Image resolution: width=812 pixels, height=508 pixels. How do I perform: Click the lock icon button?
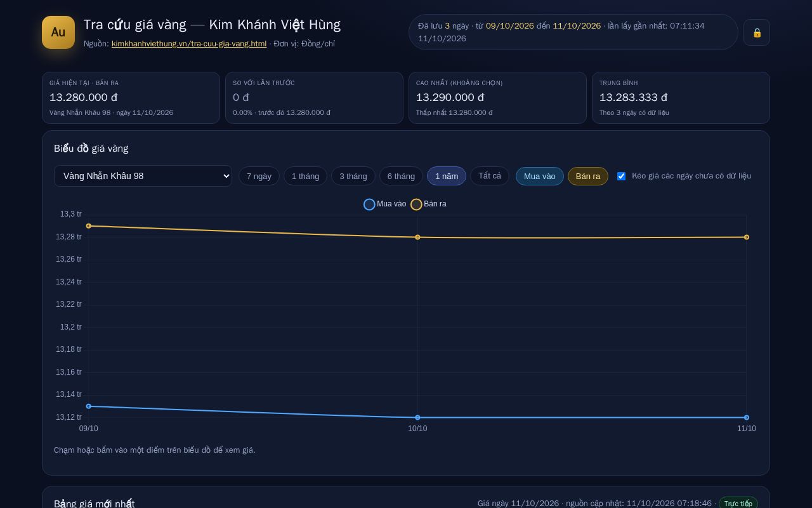tap(757, 32)
